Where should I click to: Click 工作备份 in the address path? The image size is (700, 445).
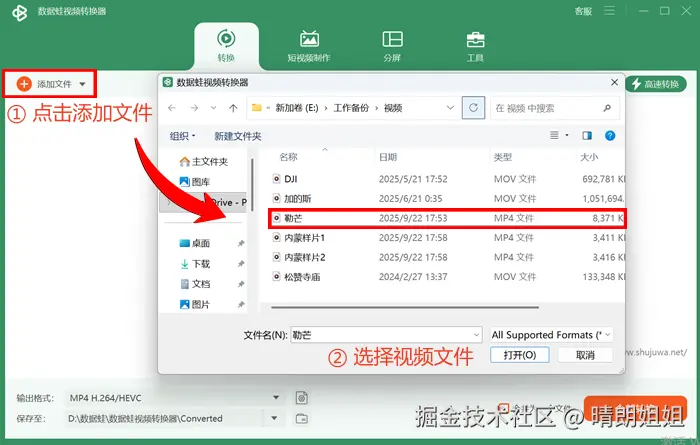click(351, 108)
